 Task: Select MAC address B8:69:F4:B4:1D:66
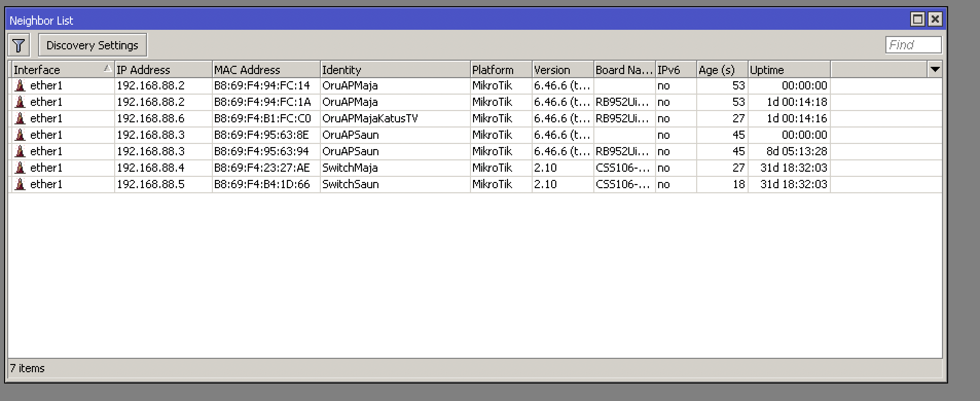[262, 184]
